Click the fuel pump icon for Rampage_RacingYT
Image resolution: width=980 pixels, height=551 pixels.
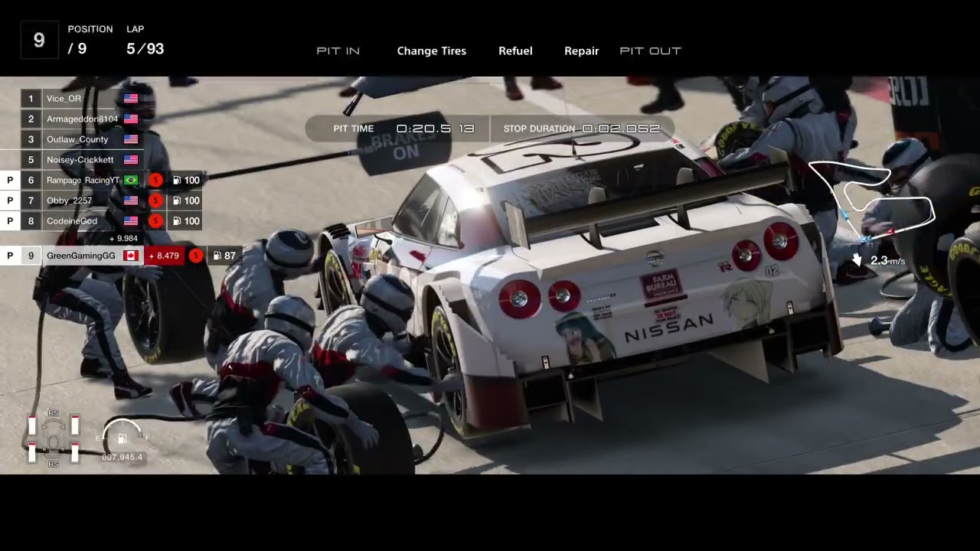pyautogui.click(x=177, y=181)
